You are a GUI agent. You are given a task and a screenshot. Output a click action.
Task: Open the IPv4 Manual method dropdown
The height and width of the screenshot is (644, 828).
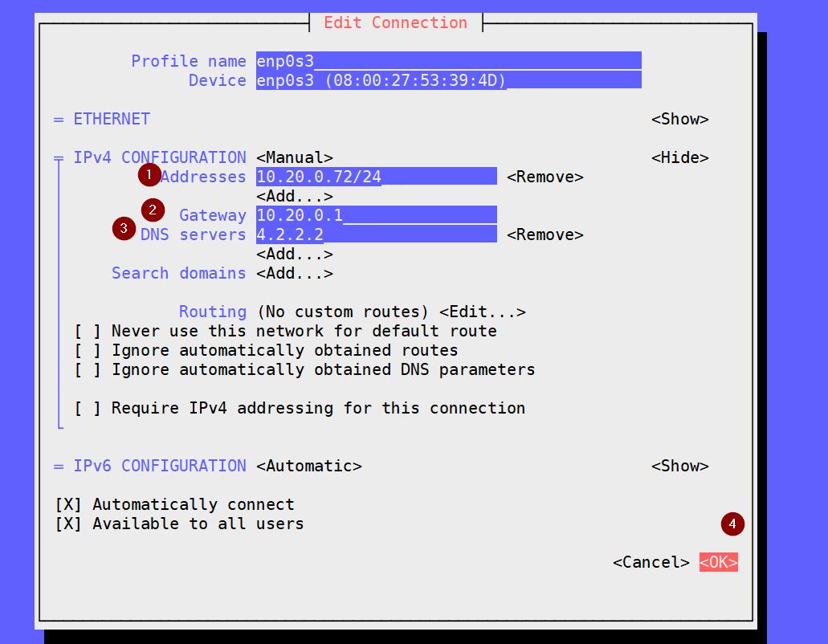(x=294, y=157)
